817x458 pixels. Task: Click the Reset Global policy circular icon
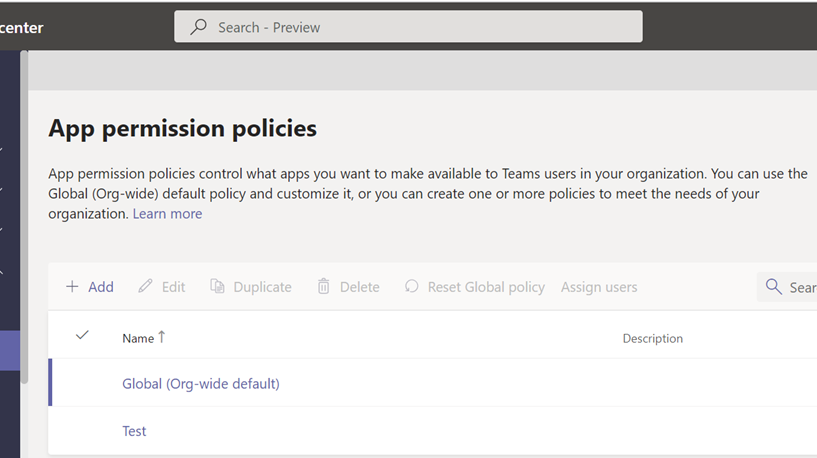(x=412, y=286)
